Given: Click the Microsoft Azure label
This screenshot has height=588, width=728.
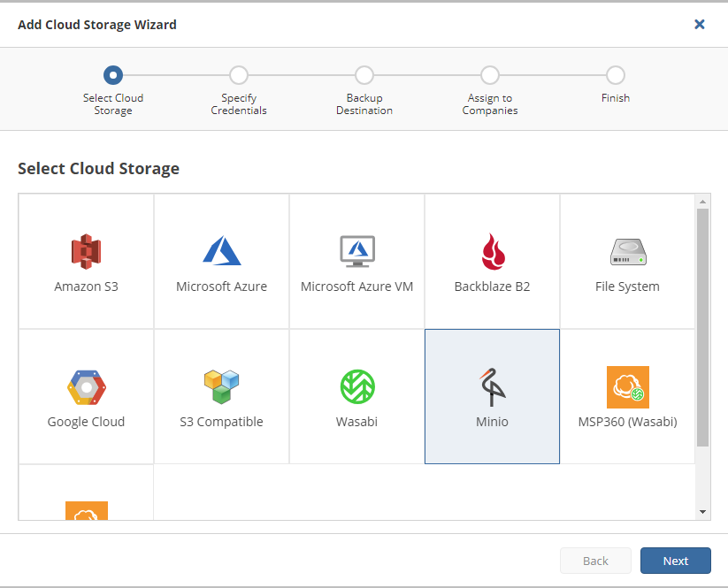Looking at the screenshot, I should click(x=221, y=286).
